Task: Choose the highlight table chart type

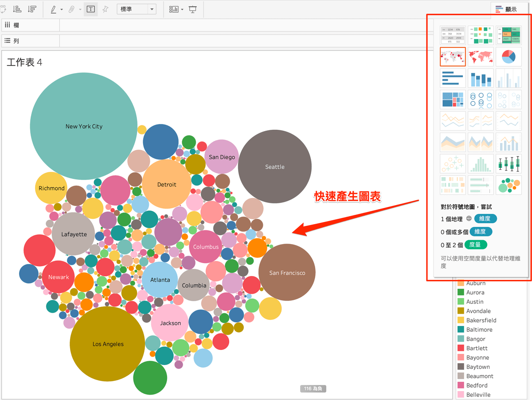Action: click(x=509, y=35)
